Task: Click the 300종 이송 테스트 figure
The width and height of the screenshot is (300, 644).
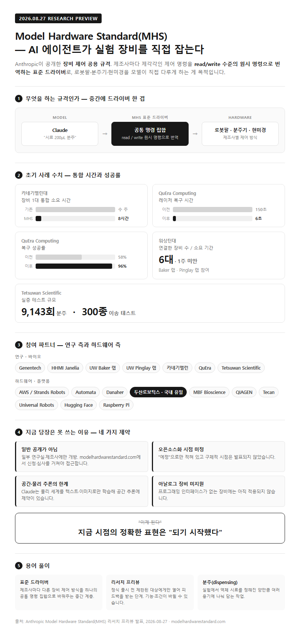Action: (109, 312)
